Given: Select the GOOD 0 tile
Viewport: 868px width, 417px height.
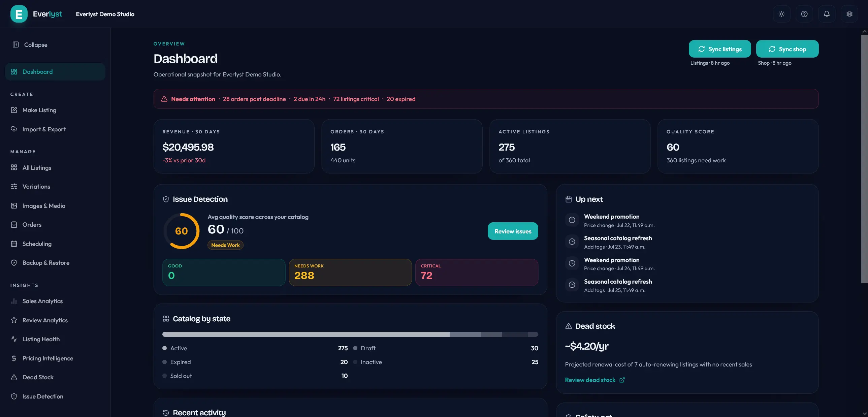Looking at the screenshot, I should (224, 272).
